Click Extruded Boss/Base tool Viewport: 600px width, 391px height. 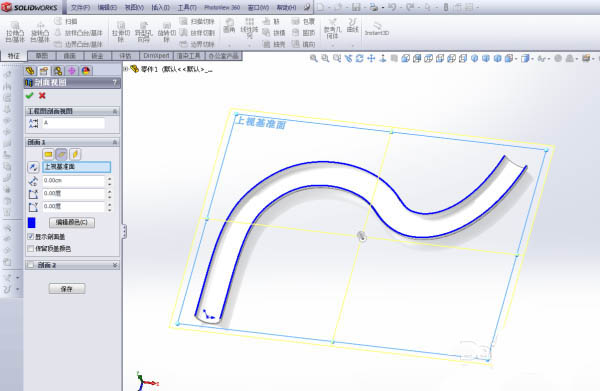click(x=15, y=32)
